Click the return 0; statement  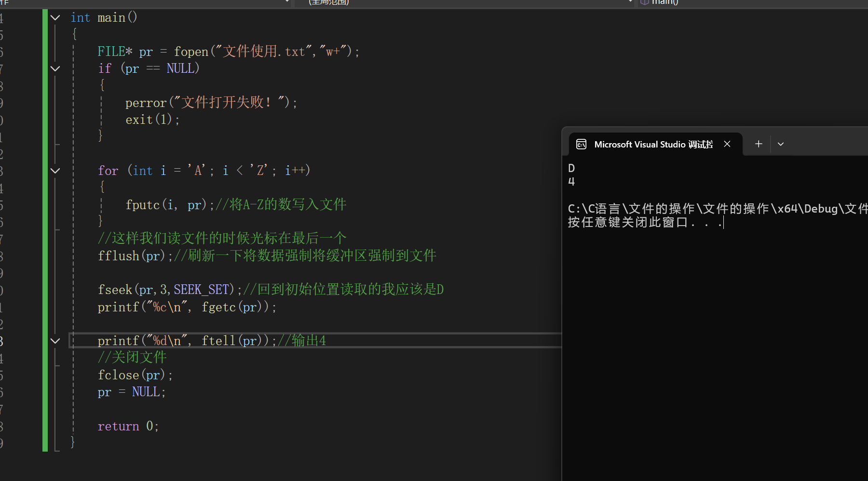(x=128, y=426)
